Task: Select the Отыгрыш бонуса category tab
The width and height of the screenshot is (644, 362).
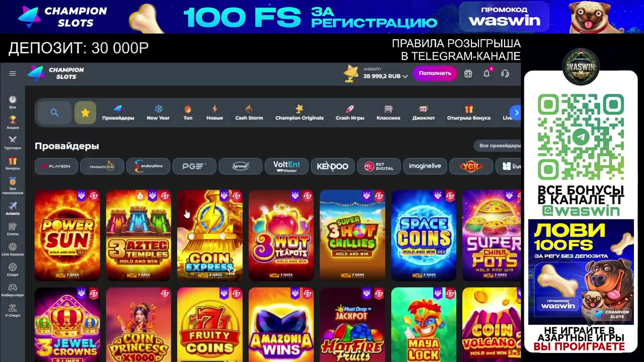Action: pos(468,113)
